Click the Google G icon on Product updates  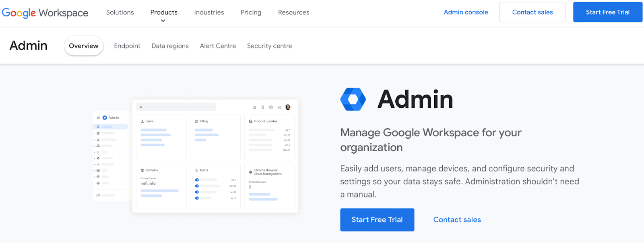(250, 121)
